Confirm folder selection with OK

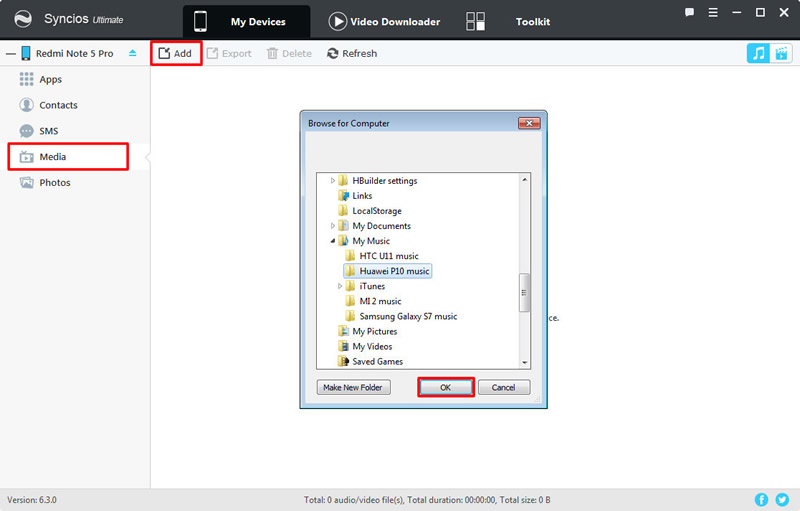click(445, 388)
